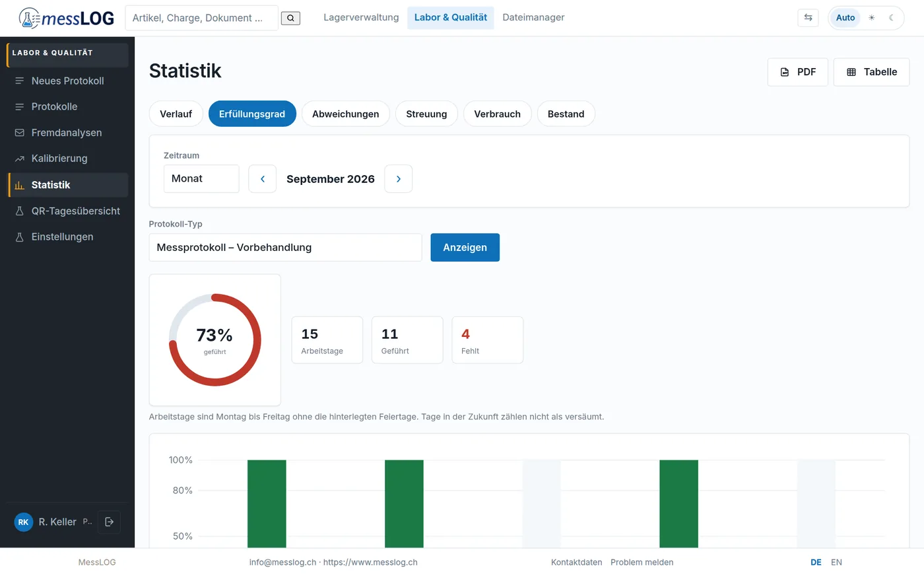Click the Einstellungen flask icon

tap(20, 237)
